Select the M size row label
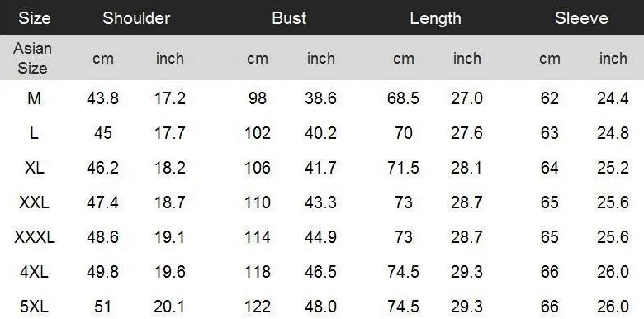The width and height of the screenshot is (644, 319). click(34, 98)
